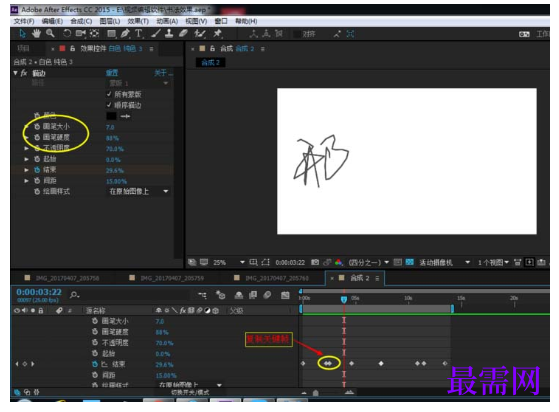
Task: Select the Zoom magnifier tool
Action: 50,34
